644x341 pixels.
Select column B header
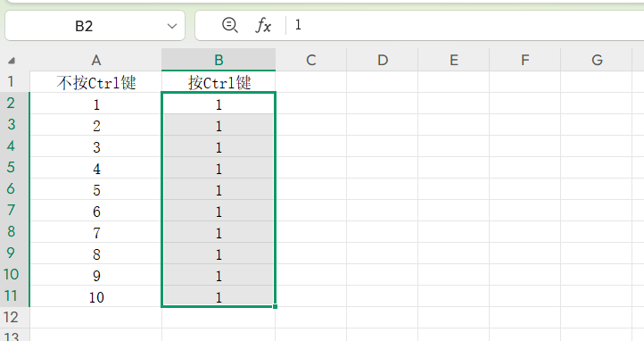pos(219,60)
